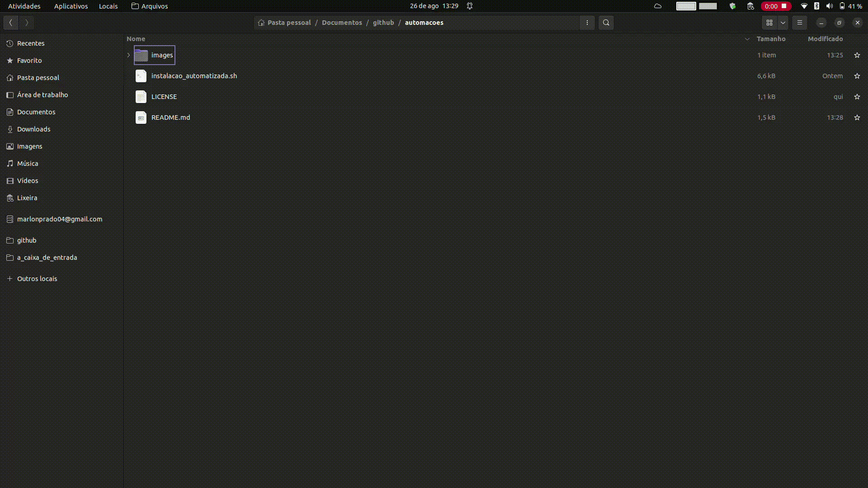Toggle starred status on instalacao_automatizada.sh
The width and height of the screenshot is (868, 488).
tap(857, 75)
